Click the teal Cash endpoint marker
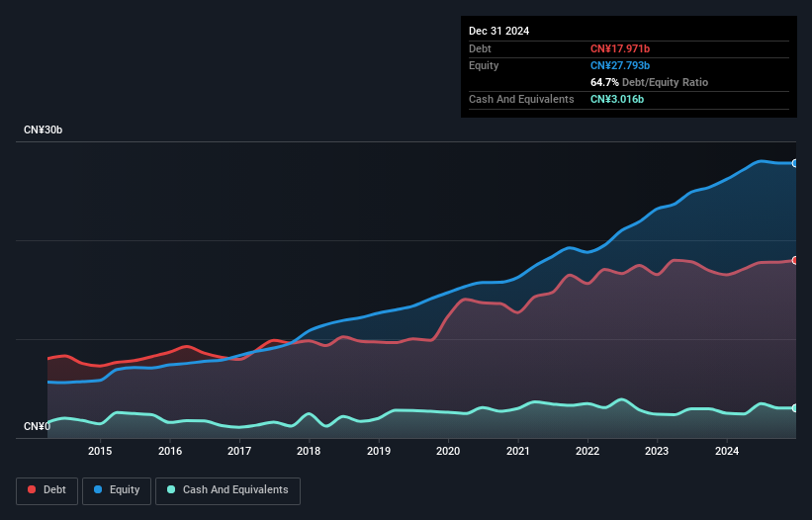 (795, 407)
